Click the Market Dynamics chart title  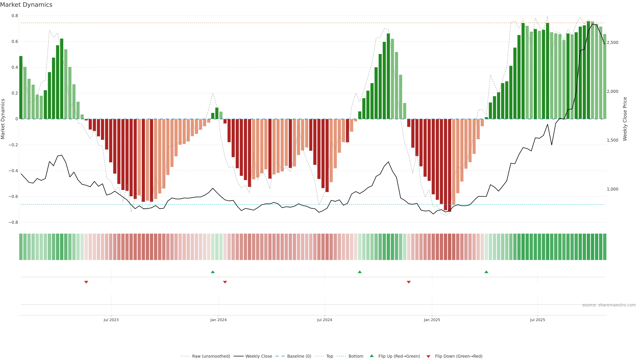tap(26, 5)
